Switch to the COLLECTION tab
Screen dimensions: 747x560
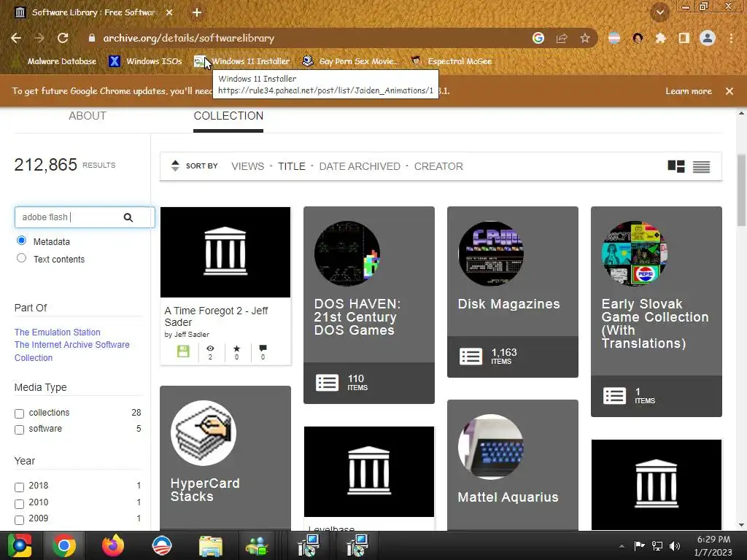(x=228, y=116)
